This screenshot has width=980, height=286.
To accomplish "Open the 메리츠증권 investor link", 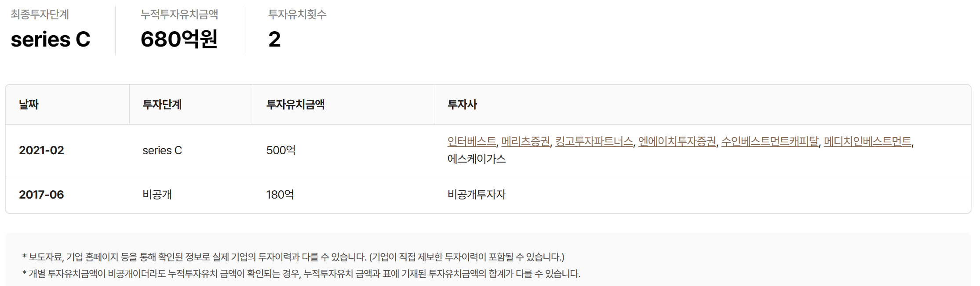I will click(x=525, y=141).
